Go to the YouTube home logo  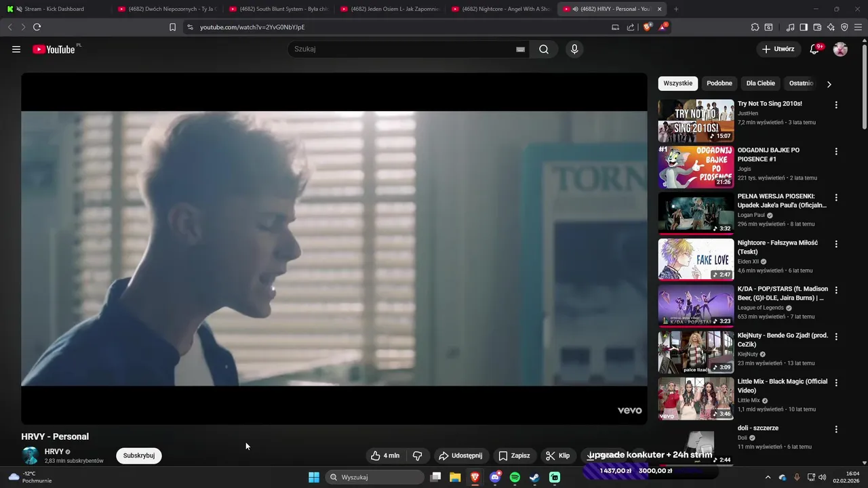54,49
